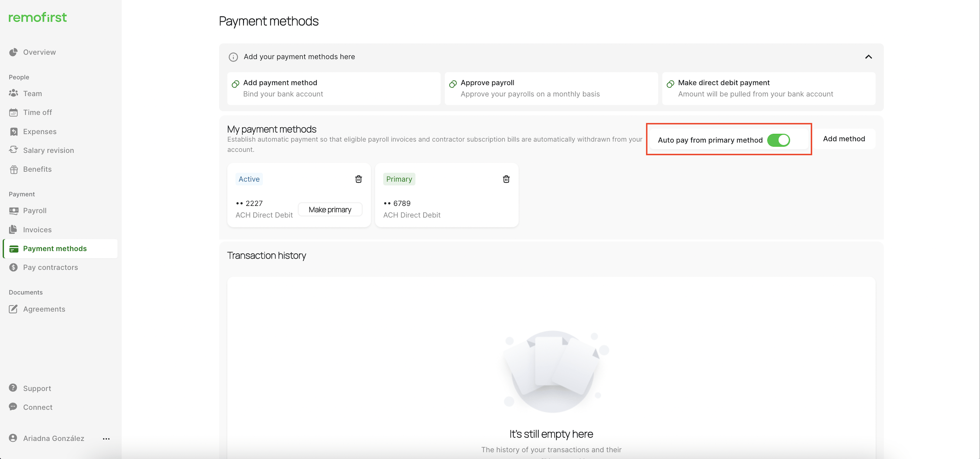
Task: Delete the payment method ending 2227
Action: [358, 179]
